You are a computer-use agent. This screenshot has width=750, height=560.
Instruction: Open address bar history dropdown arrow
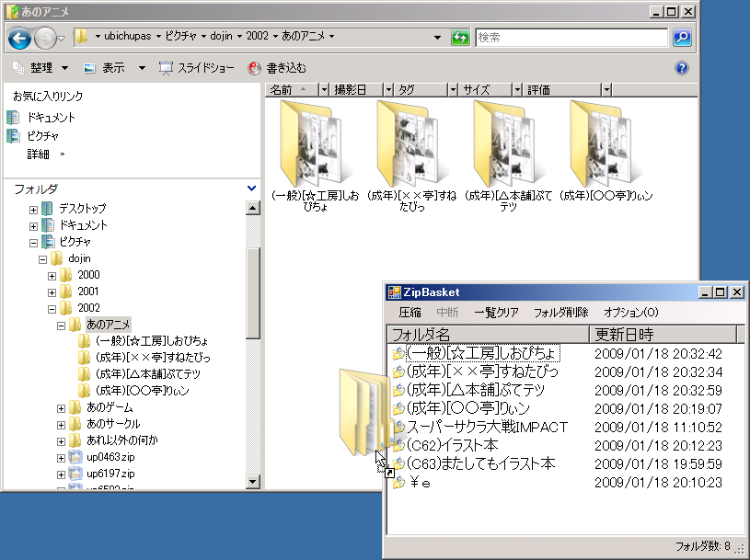tap(437, 38)
